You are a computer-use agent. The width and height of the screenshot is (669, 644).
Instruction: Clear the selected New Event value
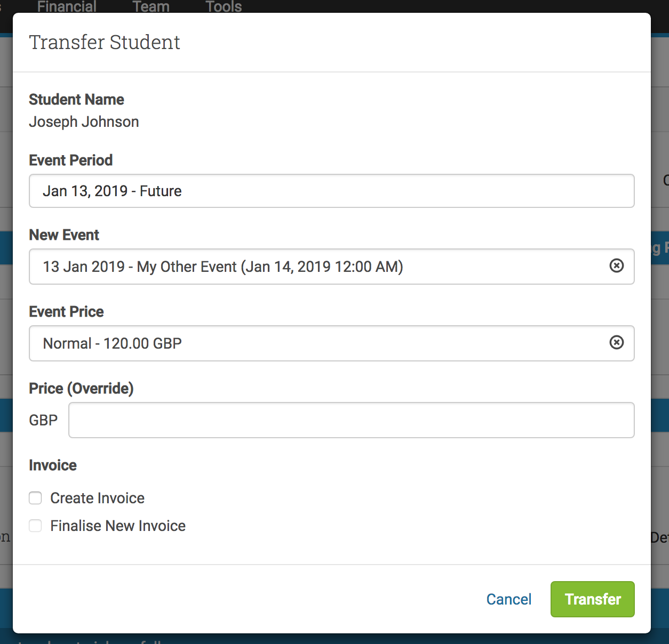[616, 265]
